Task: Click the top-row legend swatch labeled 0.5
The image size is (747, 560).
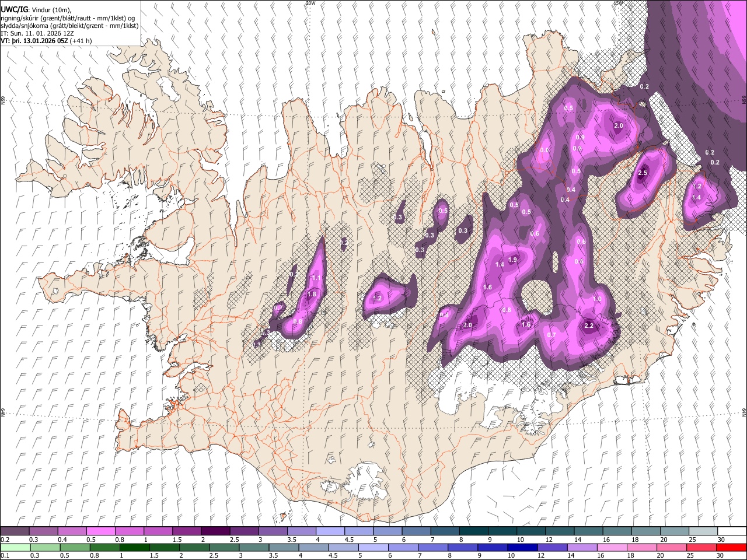Action: 100,531
